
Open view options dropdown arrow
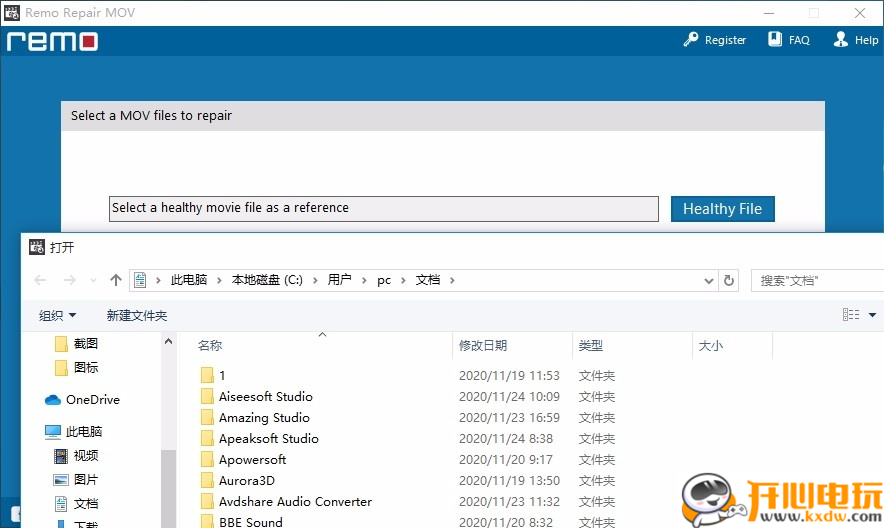pos(872,315)
